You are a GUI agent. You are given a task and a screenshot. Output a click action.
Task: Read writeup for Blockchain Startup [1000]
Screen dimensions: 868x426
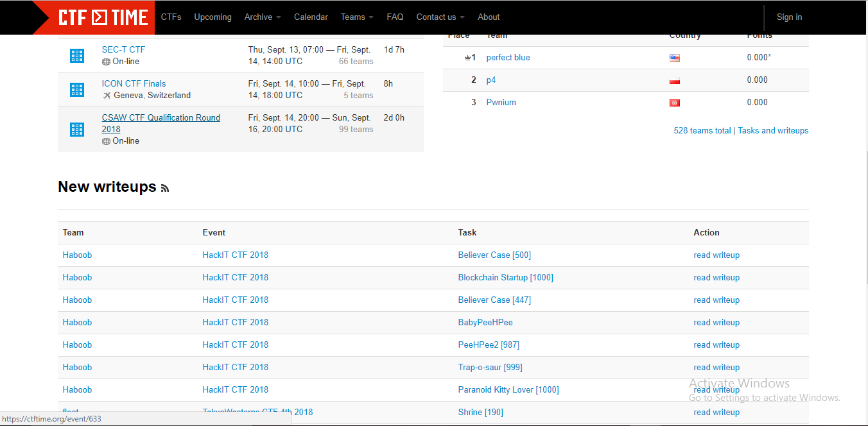click(716, 278)
